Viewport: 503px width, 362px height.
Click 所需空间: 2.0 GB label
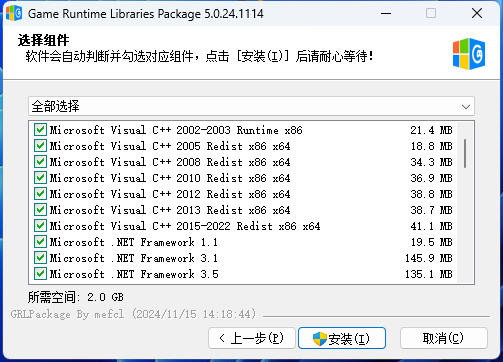(x=76, y=297)
